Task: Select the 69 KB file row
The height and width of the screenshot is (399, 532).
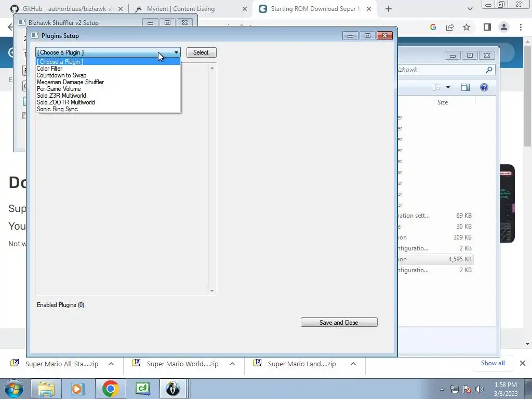Action: (435, 216)
